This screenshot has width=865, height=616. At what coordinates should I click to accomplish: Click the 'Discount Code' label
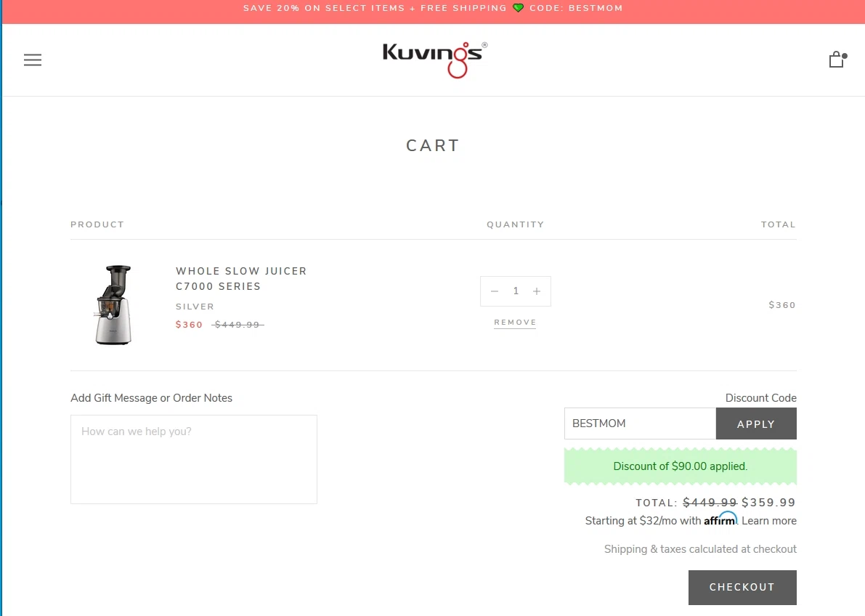click(x=760, y=398)
